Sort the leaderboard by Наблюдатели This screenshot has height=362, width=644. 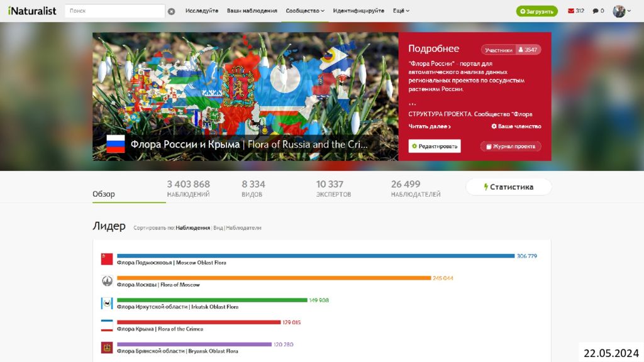click(243, 228)
